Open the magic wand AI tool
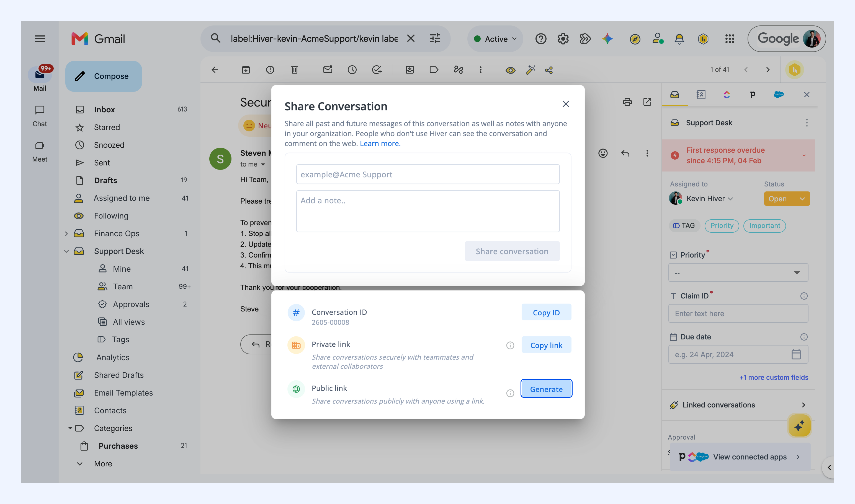Image resolution: width=855 pixels, height=504 pixels. coord(530,70)
